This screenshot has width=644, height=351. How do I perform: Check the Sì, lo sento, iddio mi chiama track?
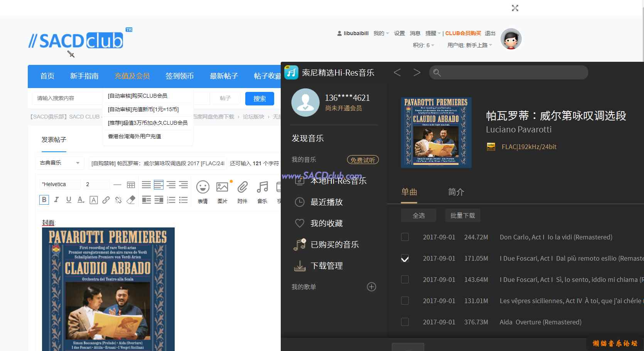pyautogui.click(x=405, y=279)
